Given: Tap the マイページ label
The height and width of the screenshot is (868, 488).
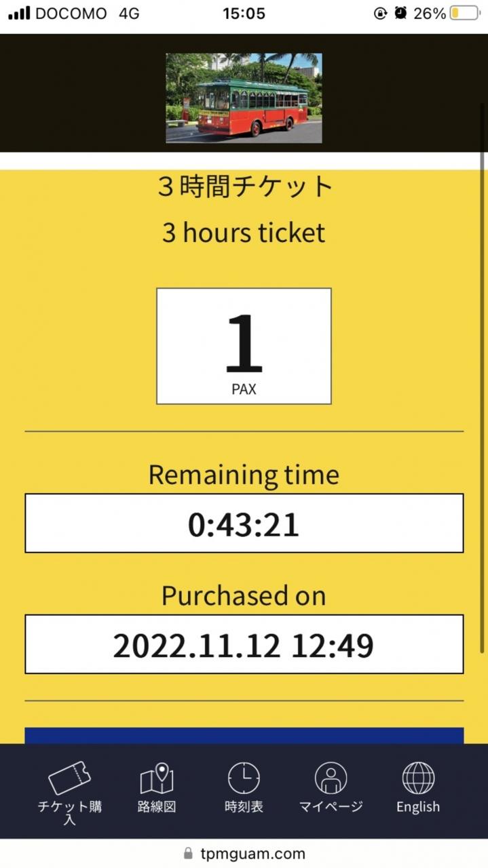Looking at the screenshot, I should coord(331,807).
